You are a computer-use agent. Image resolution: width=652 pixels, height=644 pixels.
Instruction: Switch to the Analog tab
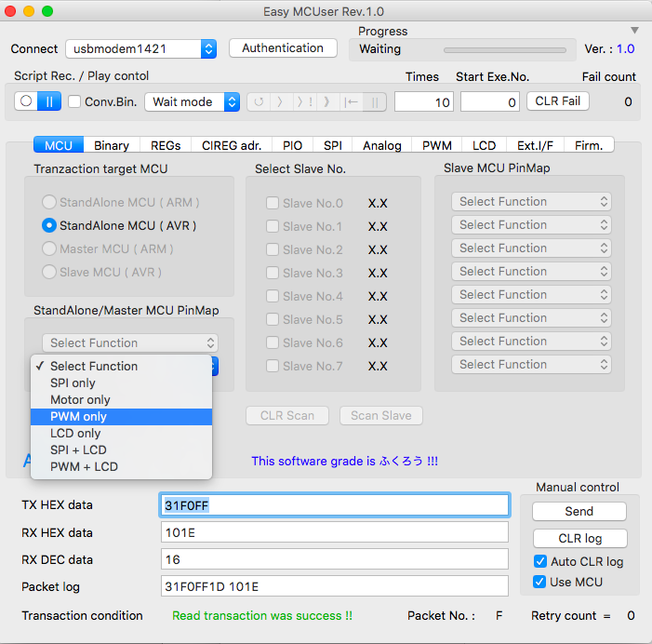tap(382, 145)
